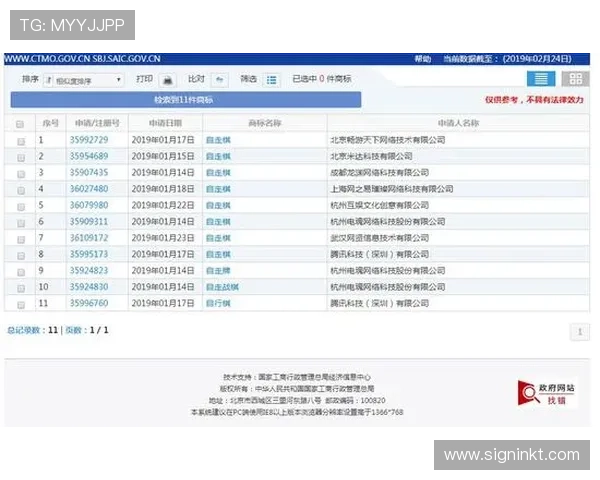Check the checkbox for row 6

21,223
